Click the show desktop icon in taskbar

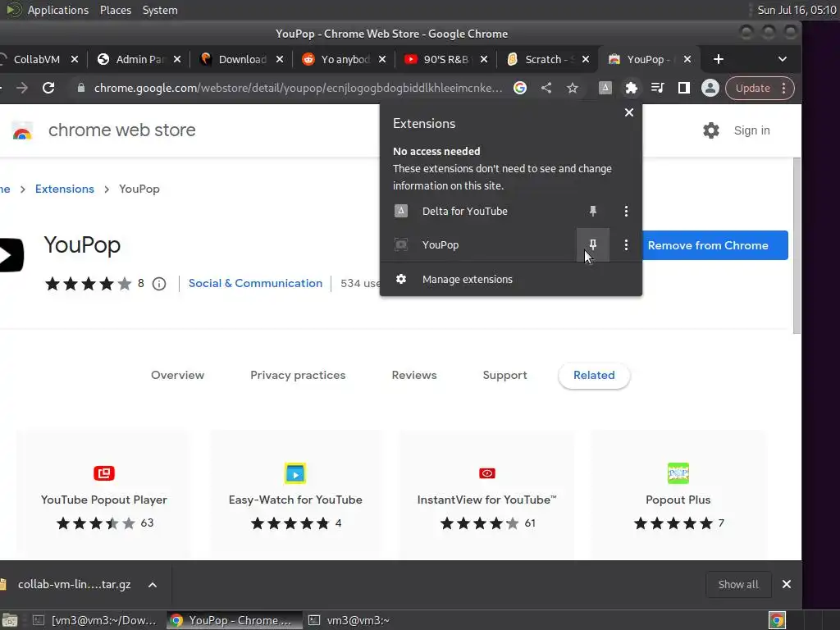[x=10, y=620]
